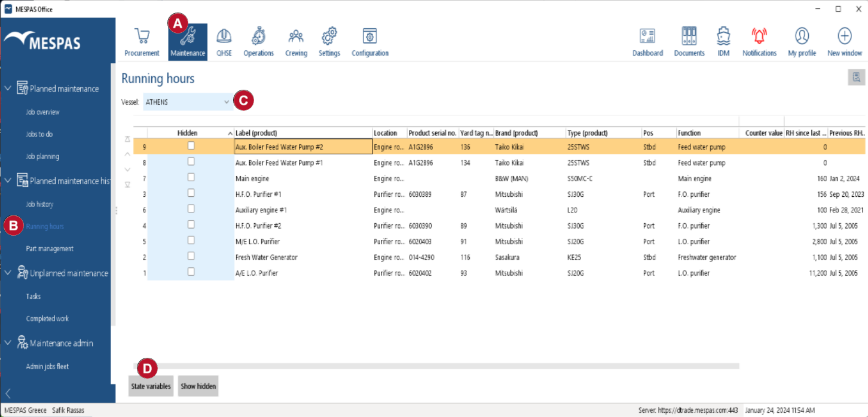Open Job overview in sidebar

coord(42,112)
